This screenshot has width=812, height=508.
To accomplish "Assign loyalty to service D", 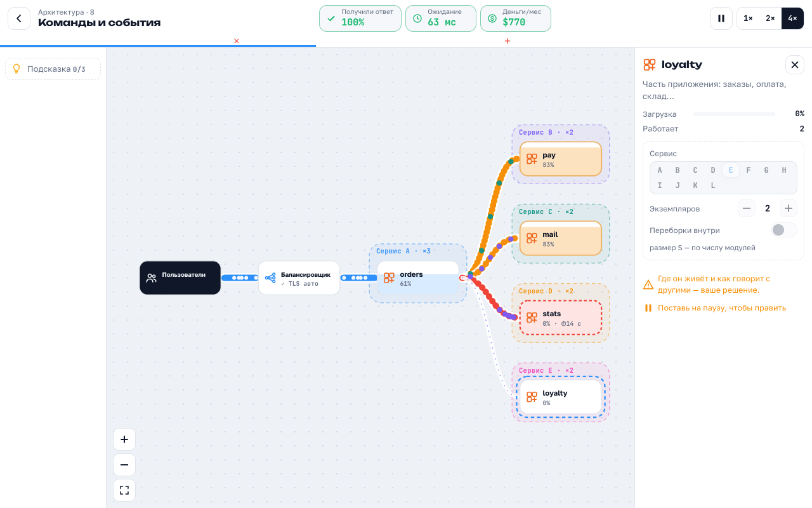I will 713,170.
